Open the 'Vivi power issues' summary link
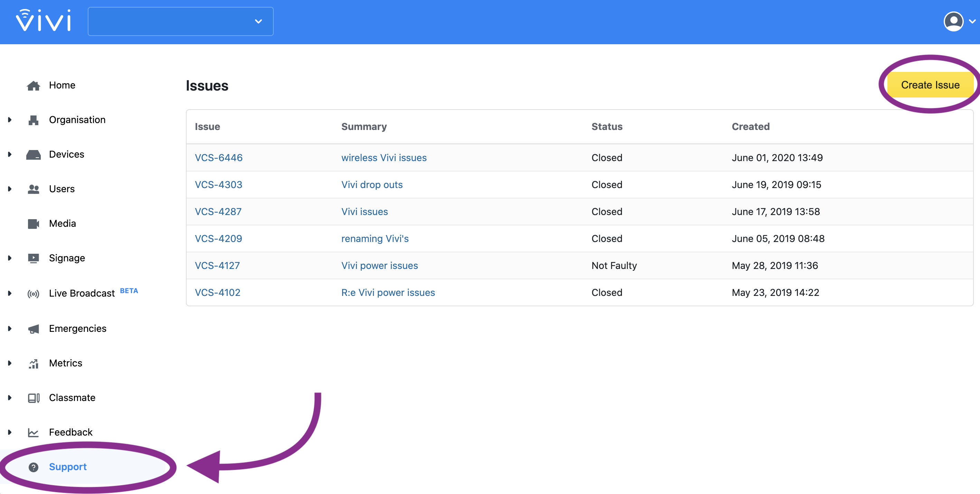Image resolution: width=980 pixels, height=494 pixels. pos(379,265)
